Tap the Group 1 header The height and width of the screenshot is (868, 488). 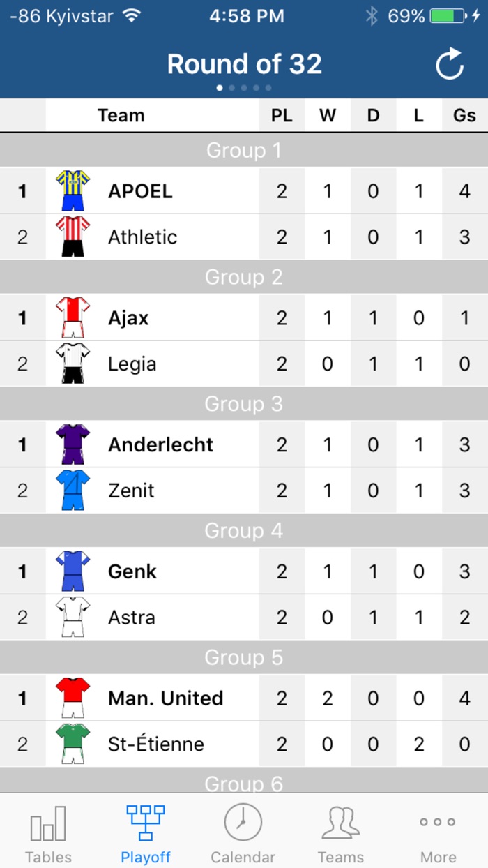click(x=244, y=150)
